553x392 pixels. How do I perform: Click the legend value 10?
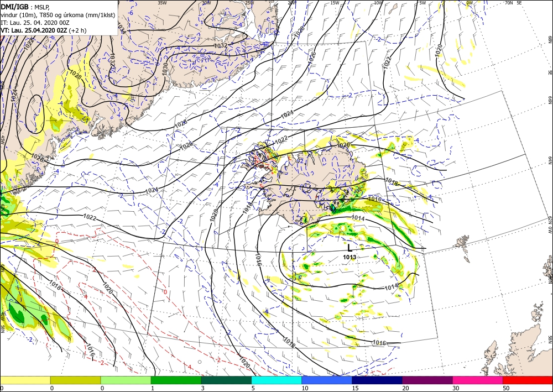coord(305,388)
